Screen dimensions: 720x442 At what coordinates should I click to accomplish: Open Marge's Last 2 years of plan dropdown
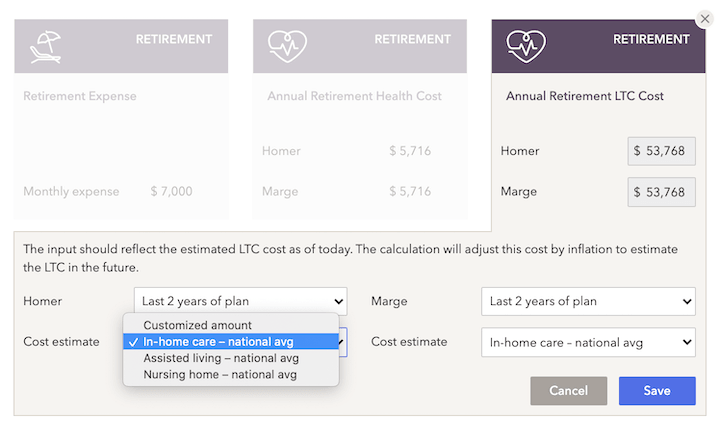(x=588, y=301)
